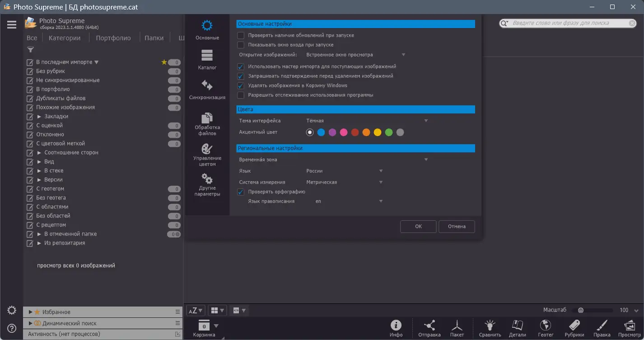This screenshot has height=340, width=644.
Task: Click the Просмотр preview icon
Action: click(630, 328)
